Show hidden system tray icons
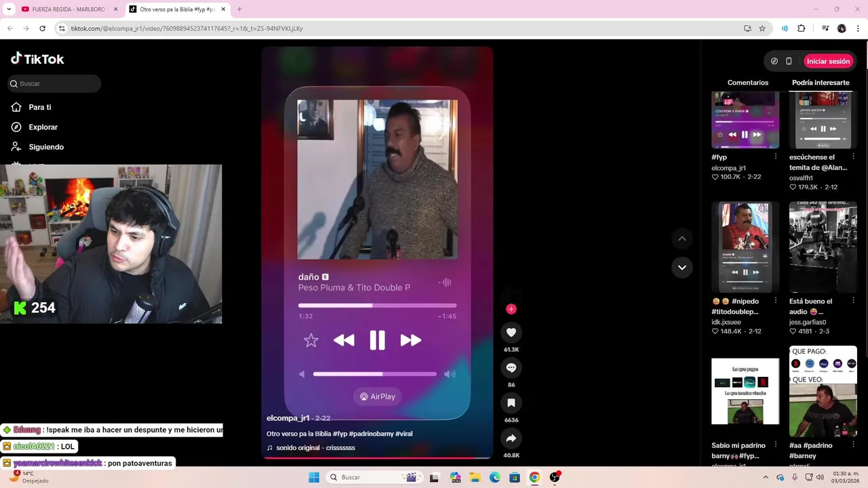This screenshot has height=488, width=868. pos(766,477)
